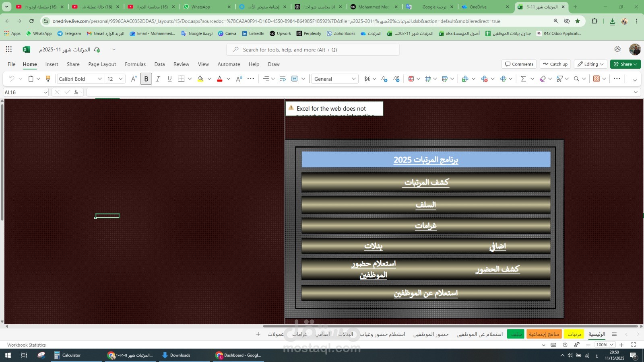This screenshot has height=362, width=644.
Task: Click the Add-ins icon in ribbon
Action: point(597,79)
